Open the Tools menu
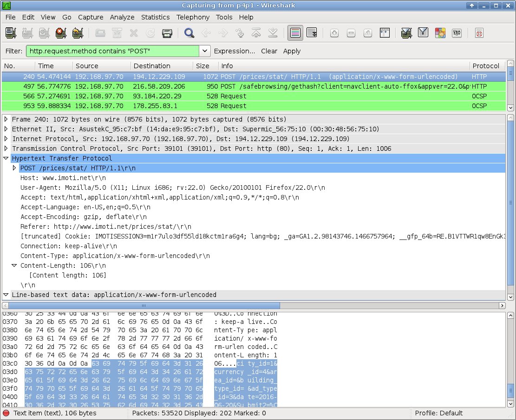Screen dimensions: 516x420 pyautogui.click(x=224, y=17)
